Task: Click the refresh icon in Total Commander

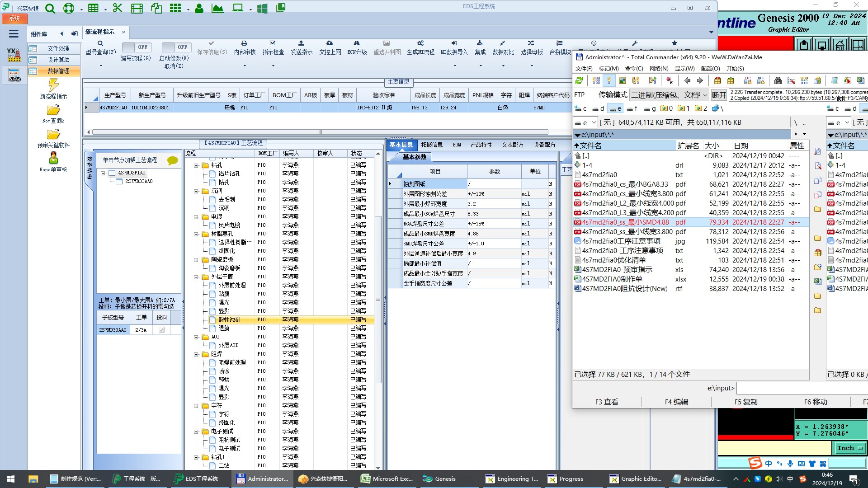Action: click(579, 80)
